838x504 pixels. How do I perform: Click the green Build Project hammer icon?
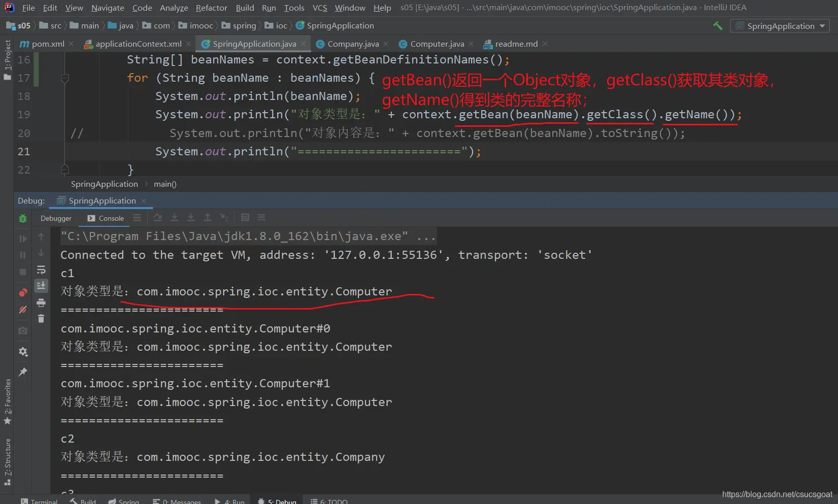(718, 26)
